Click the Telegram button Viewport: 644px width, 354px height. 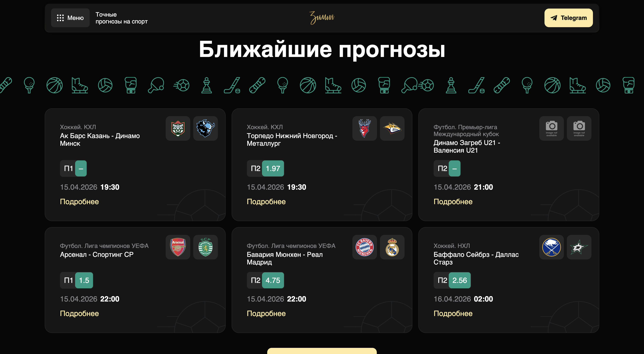click(x=569, y=18)
